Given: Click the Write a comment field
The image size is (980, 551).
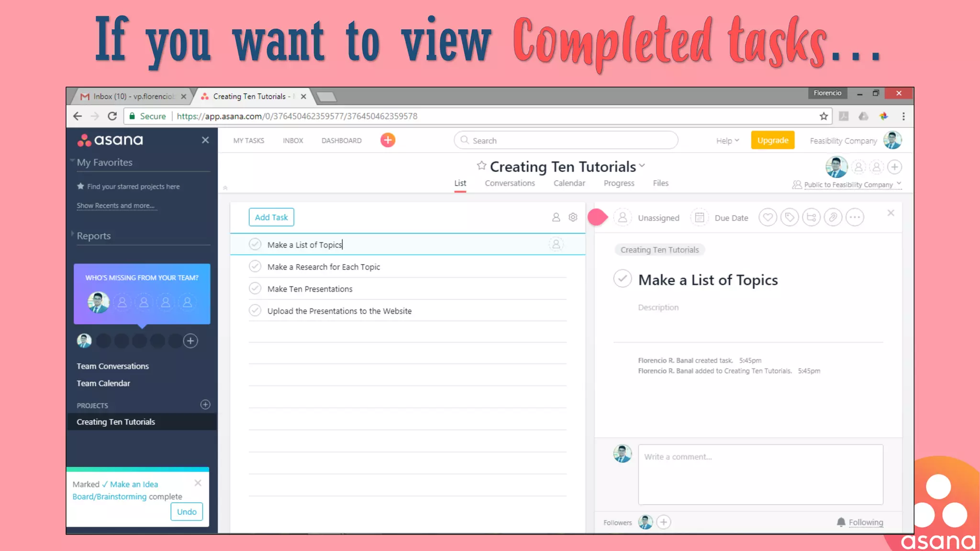Looking at the screenshot, I should (x=760, y=474).
